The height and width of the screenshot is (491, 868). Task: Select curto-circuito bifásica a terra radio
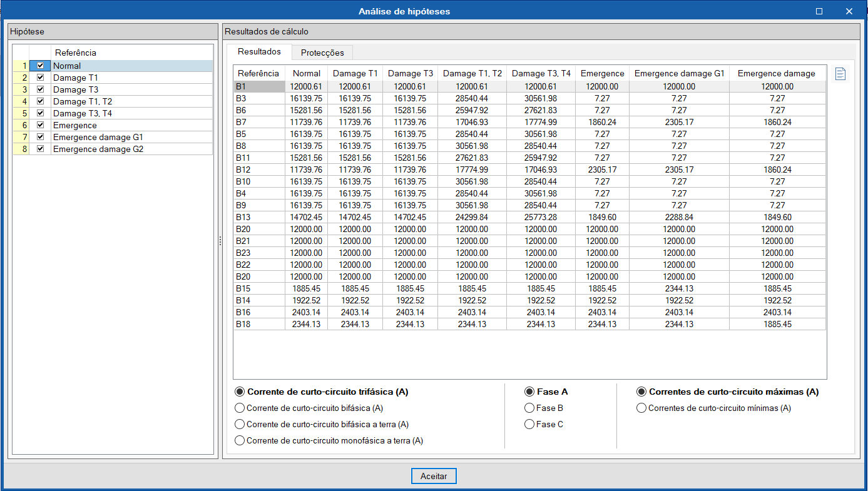pos(240,425)
